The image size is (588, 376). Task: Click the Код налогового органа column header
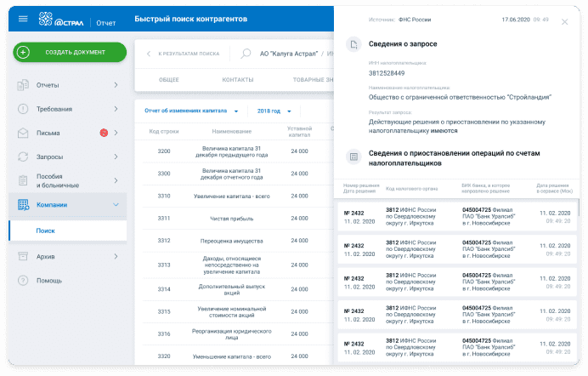[x=412, y=188]
